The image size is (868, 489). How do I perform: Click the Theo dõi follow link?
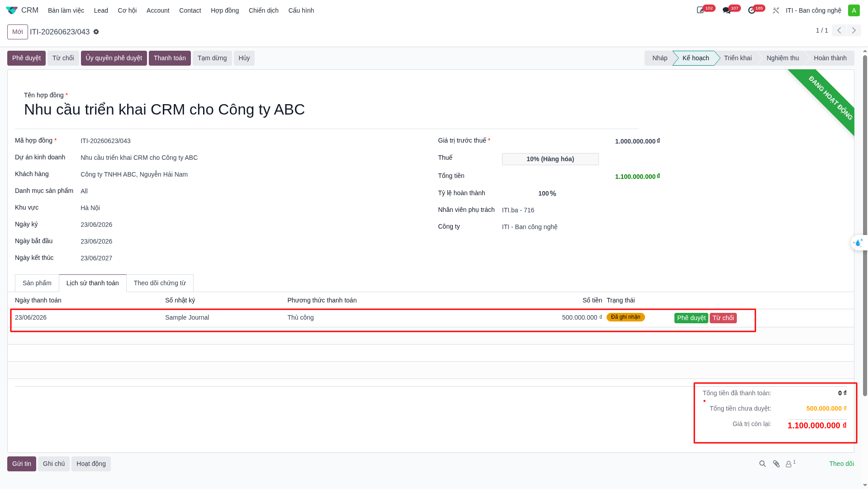point(841,464)
